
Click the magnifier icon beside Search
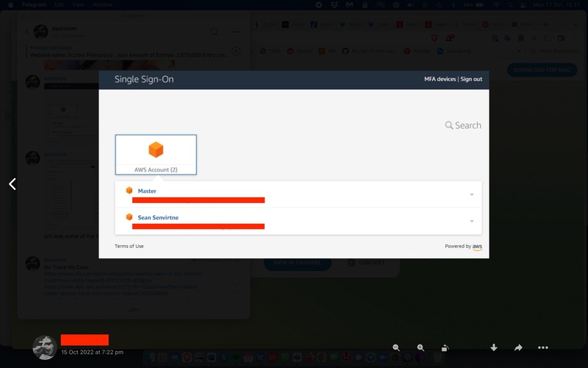[x=449, y=125]
